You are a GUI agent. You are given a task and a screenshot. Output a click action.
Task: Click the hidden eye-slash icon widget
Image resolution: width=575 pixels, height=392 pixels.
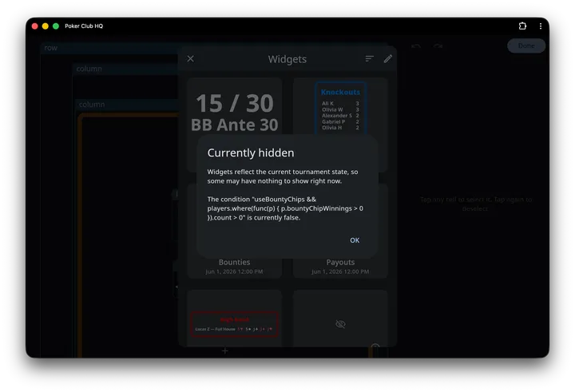click(x=340, y=324)
